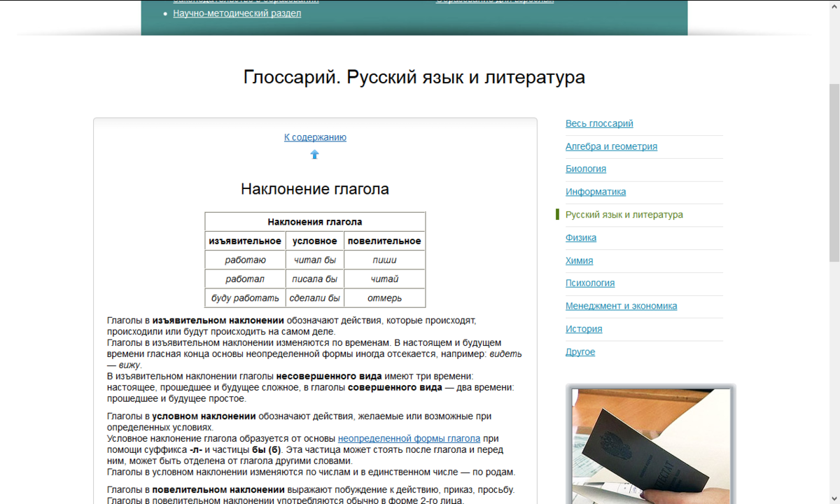Open Научно-методический раздел link
Screen dimensions: 840x504
click(237, 13)
